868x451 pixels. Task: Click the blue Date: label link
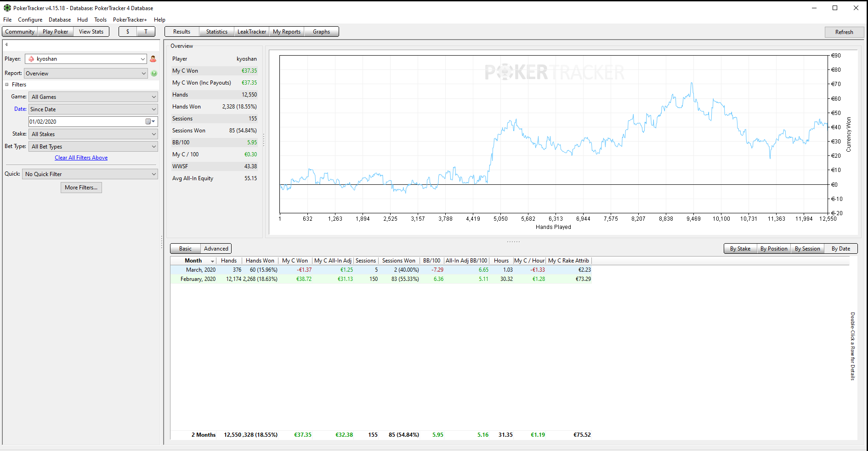click(x=20, y=109)
